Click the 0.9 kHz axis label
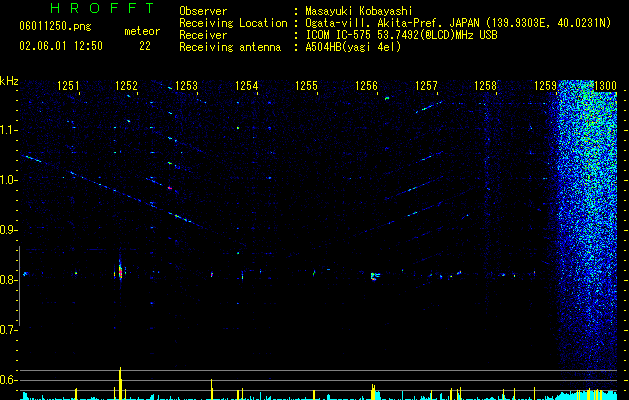The width and height of the screenshot is (629, 400). (8, 230)
